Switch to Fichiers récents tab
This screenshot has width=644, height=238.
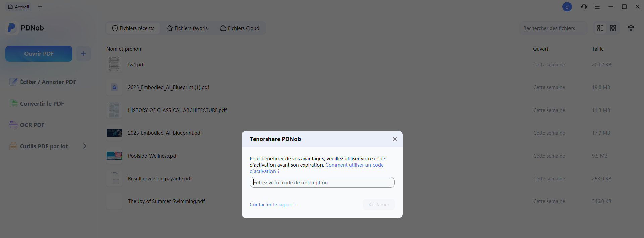coord(133,28)
